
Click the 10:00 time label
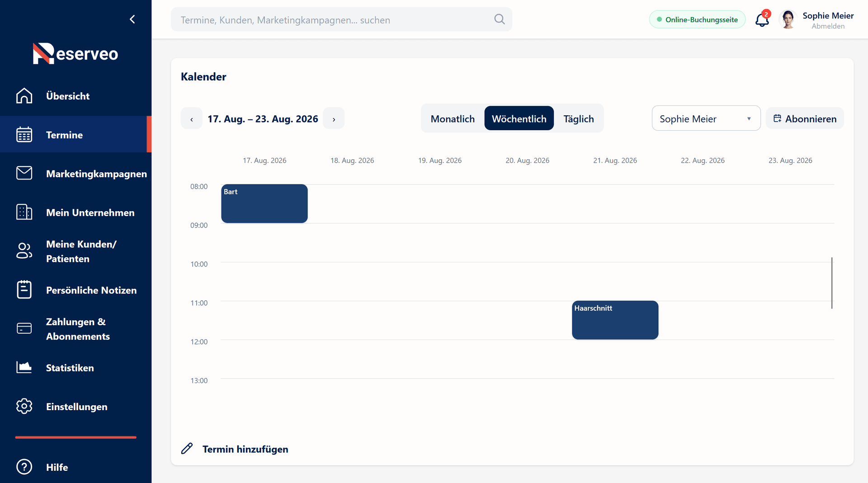(199, 264)
